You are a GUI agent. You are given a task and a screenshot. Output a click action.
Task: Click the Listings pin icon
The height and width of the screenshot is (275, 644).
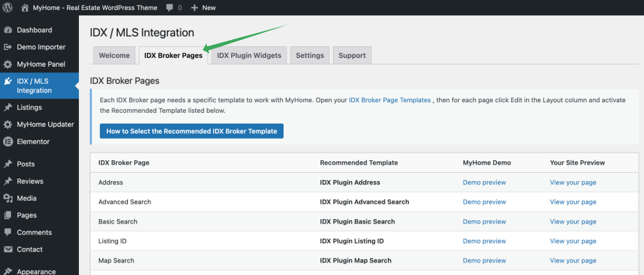(x=8, y=107)
